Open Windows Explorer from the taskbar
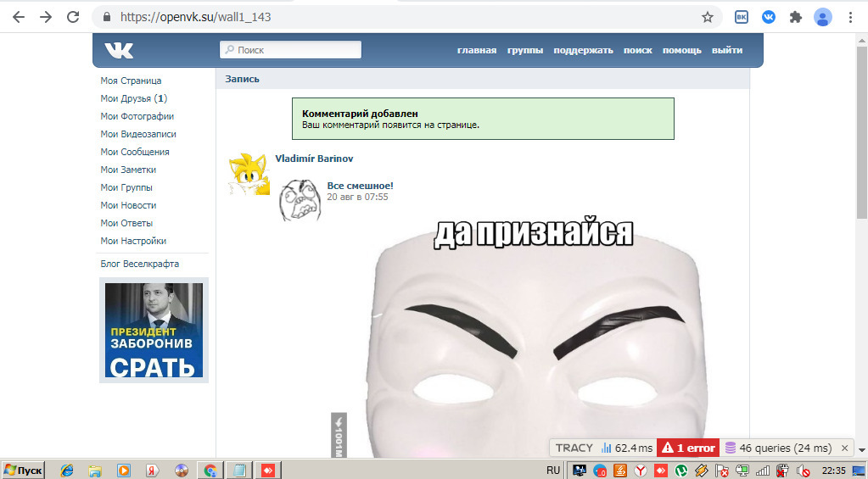 (95, 471)
